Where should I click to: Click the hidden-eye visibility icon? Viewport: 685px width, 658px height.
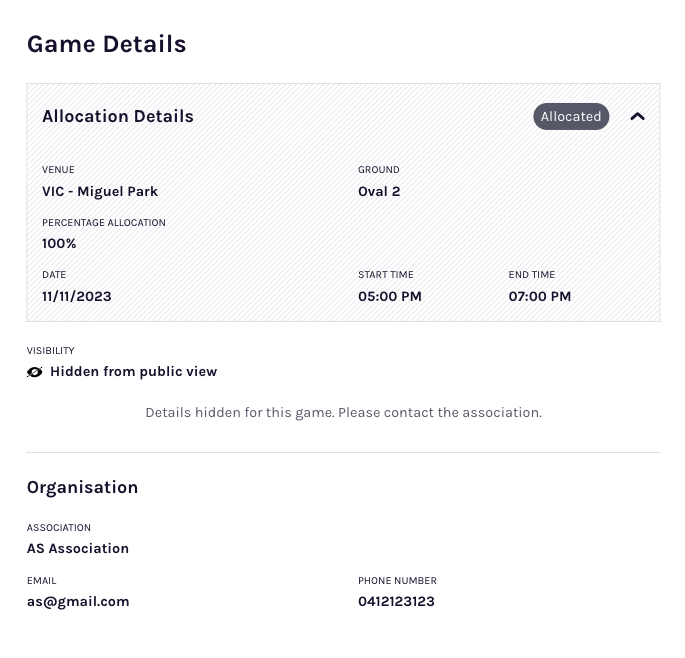point(35,372)
